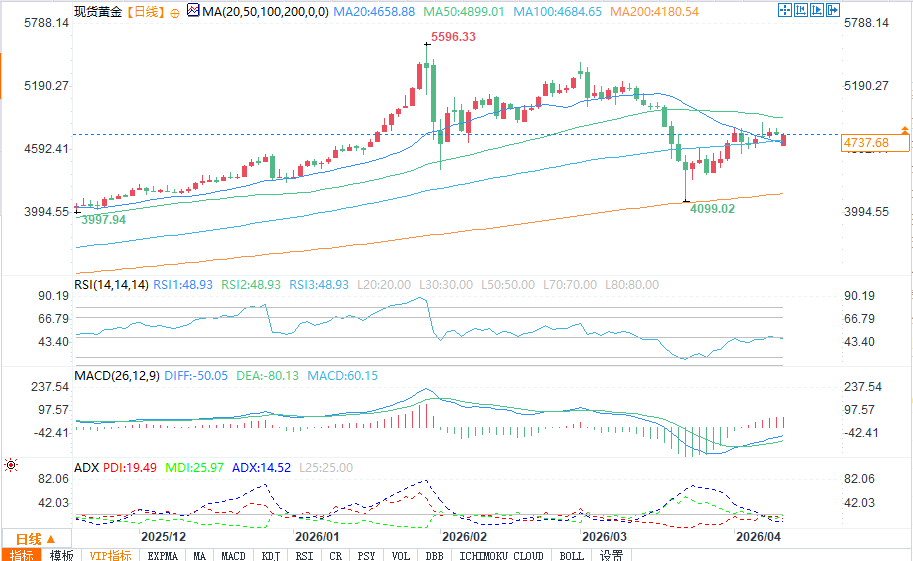The image size is (913, 561).
Task: Click the L50:50.00 level label
Action: (508, 284)
